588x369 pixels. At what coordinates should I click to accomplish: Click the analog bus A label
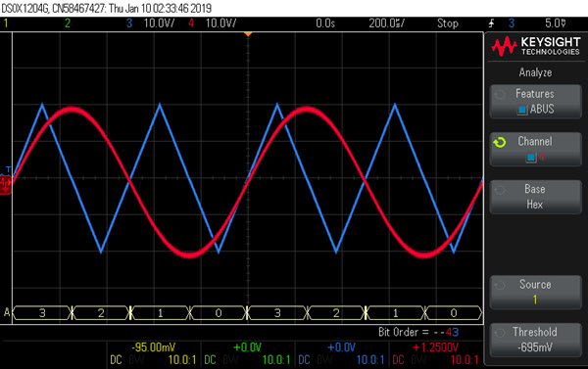[x=7, y=312]
